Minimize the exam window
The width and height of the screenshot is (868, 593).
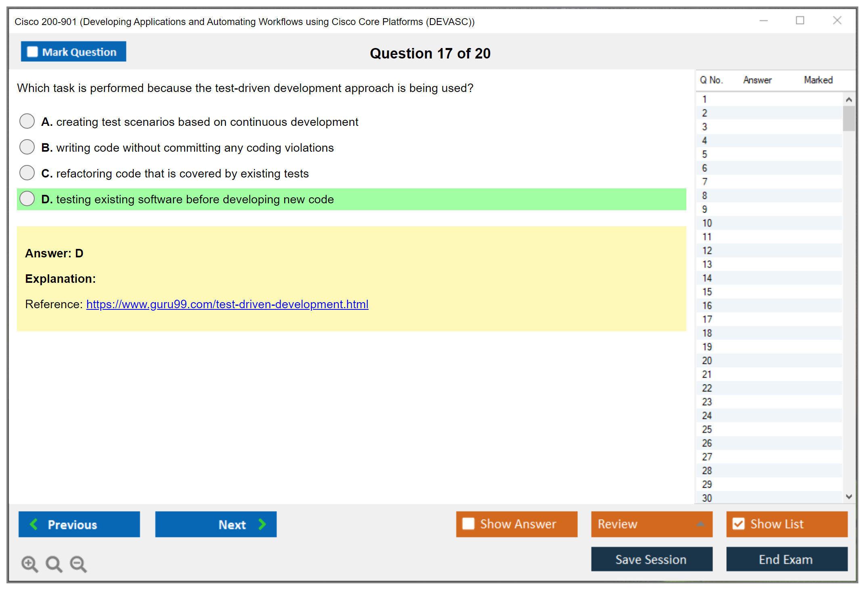[763, 21]
